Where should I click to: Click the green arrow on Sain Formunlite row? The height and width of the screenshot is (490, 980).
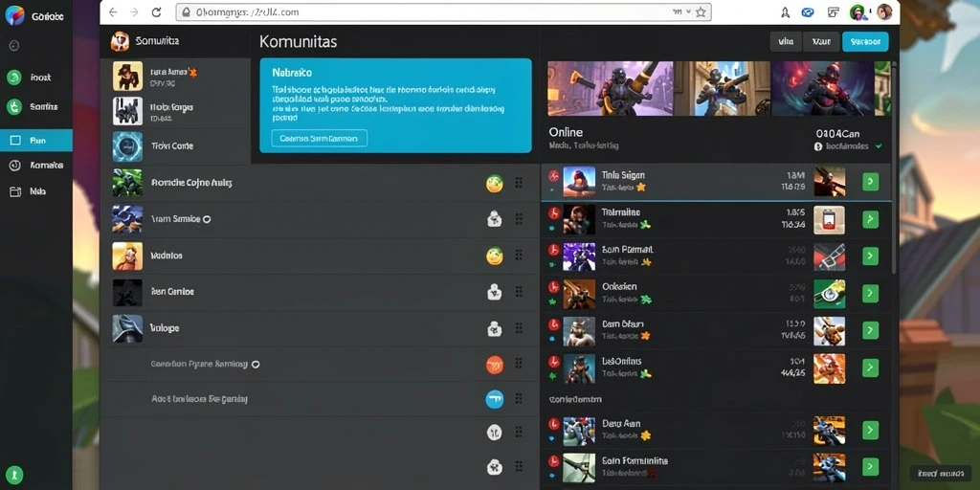click(x=870, y=467)
